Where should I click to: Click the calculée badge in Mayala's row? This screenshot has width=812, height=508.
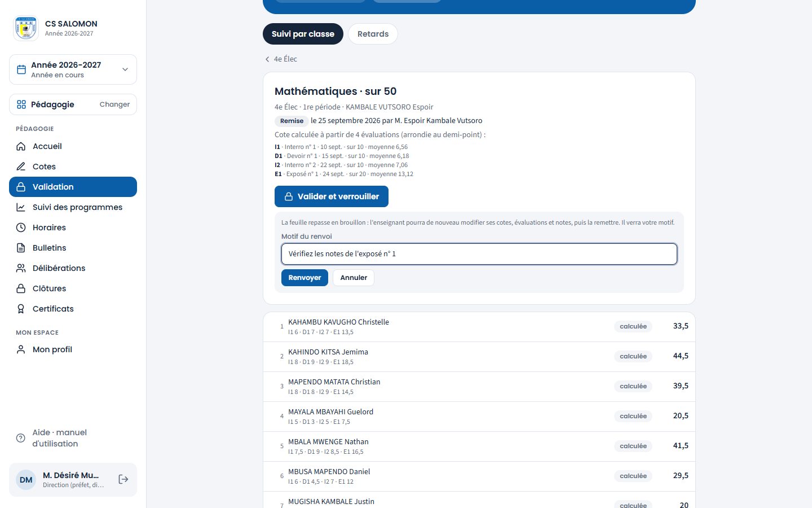633,416
